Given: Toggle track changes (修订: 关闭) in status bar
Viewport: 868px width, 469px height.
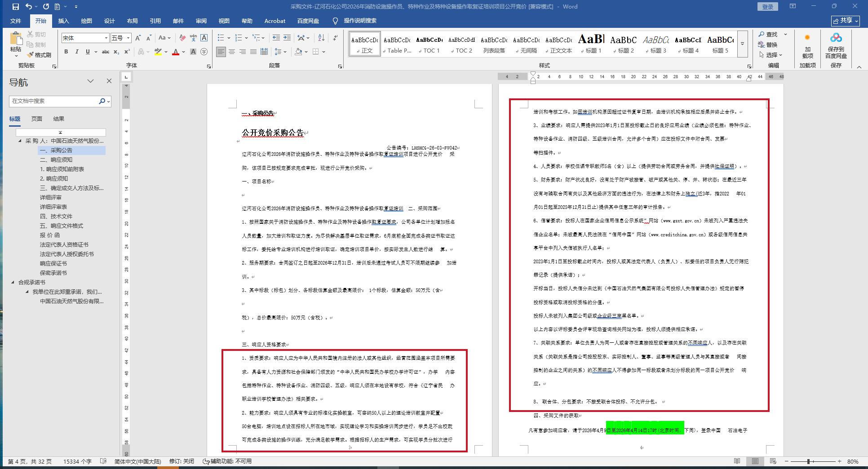Looking at the screenshot, I should tap(182, 461).
